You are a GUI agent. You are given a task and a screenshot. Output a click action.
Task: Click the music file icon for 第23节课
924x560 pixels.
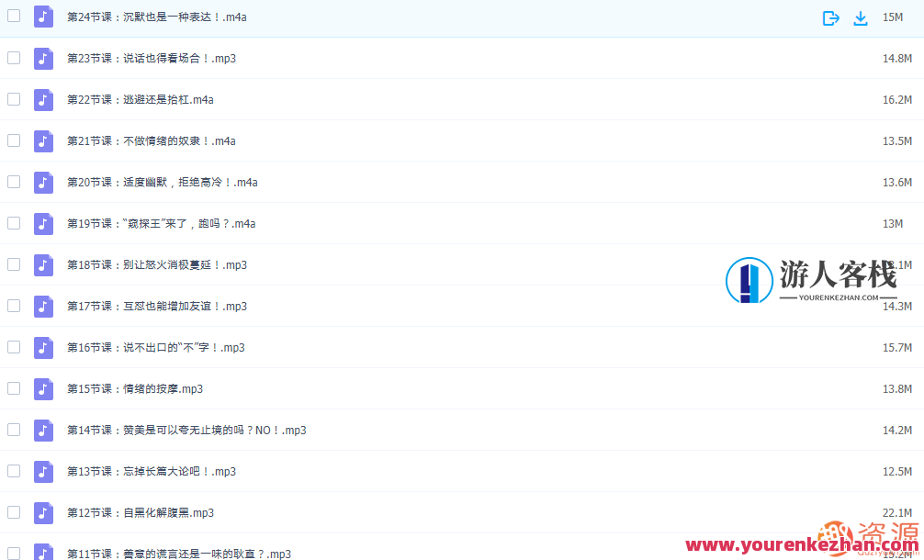pyautogui.click(x=43, y=59)
